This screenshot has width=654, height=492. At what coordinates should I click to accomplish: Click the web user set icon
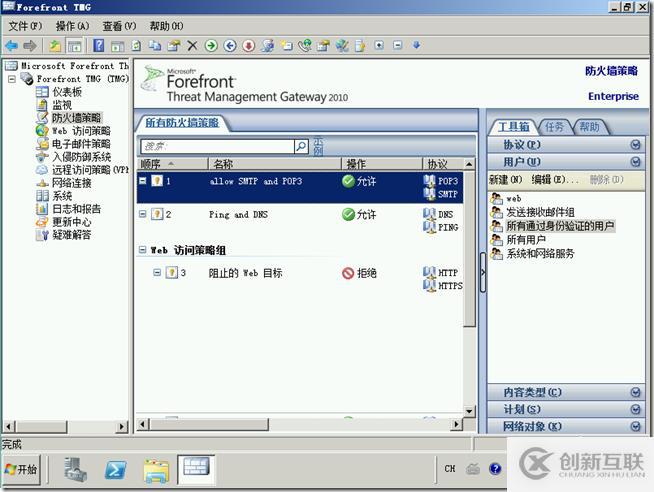click(496, 198)
